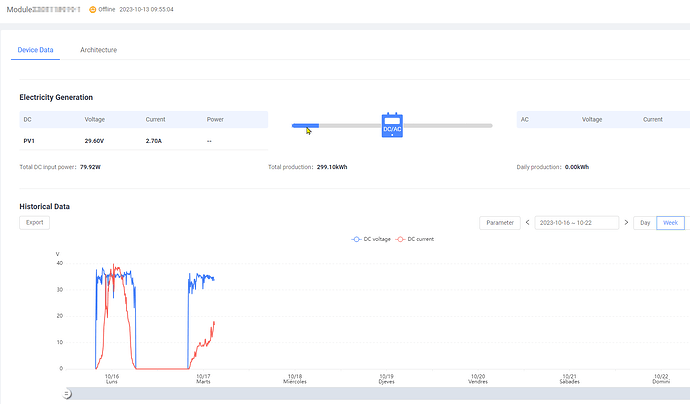Click Total production value 299.10kWh
The width and height of the screenshot is (690, 404).
click(332, 167)
